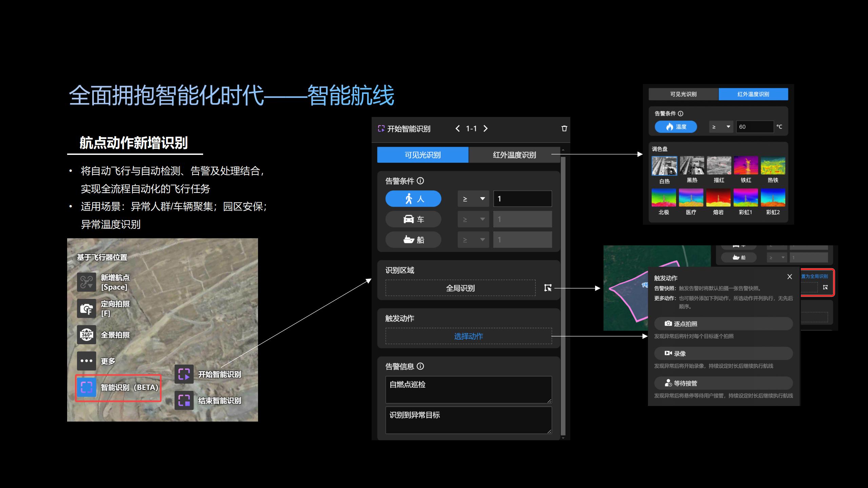868x488 pixels.
Task: Toggle the 车 (vehicle) alert condition
Action: (413, 219)
